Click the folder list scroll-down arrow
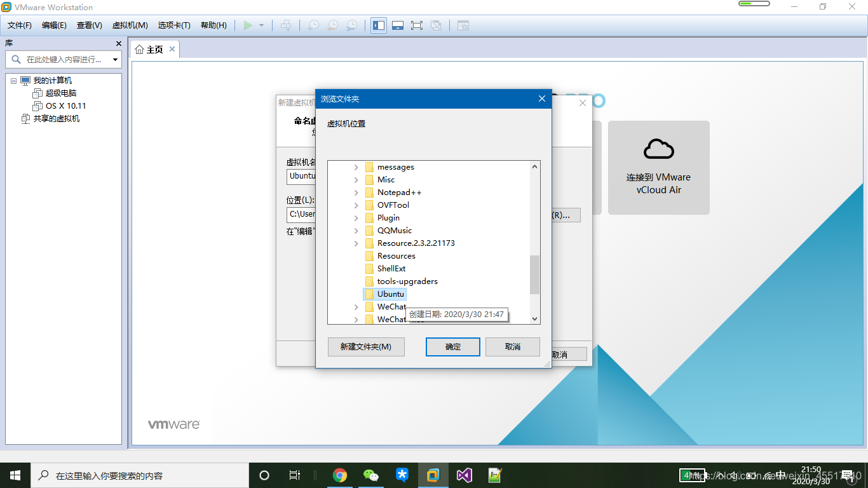Image resolution: width=868 pixels, height=488 pixels. pos(534,319)
